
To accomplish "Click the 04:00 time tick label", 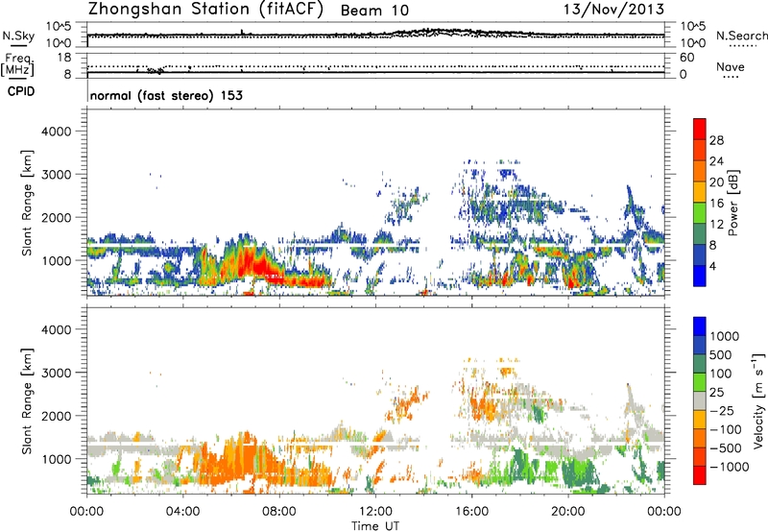I will coord(182,512).
